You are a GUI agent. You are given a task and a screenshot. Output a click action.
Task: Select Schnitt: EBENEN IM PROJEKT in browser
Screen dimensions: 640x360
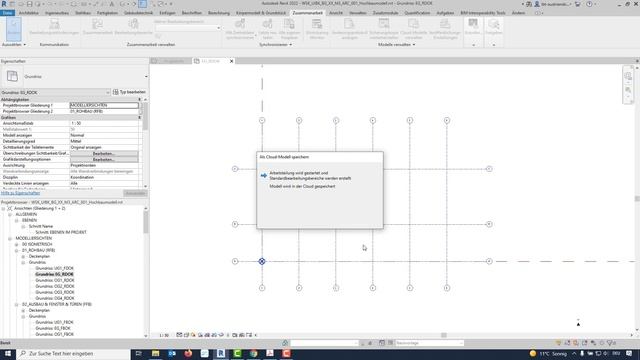click(x=61, y=232)
